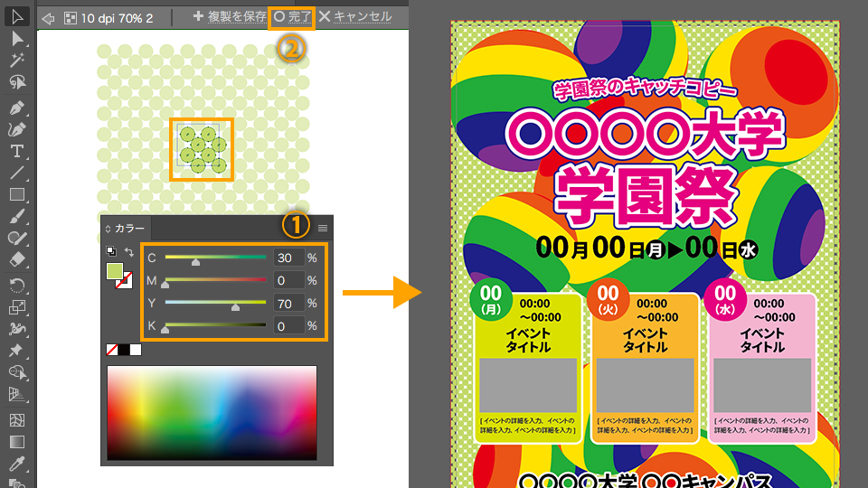Image resolution: width=868 pixels, height=488 pixels.
Task: Select the Eyedropper tool
Action: pos(17,464)
